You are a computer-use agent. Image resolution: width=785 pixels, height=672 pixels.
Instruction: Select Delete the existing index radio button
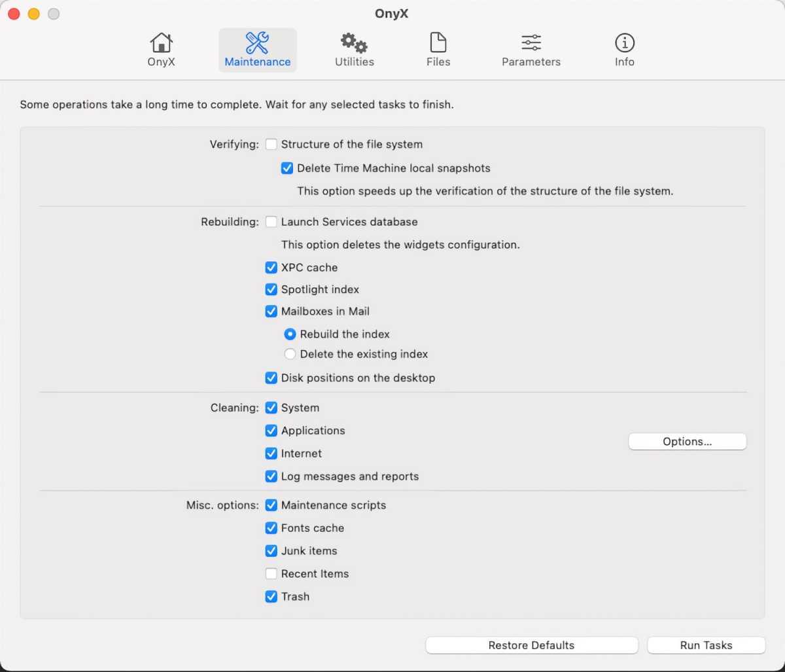290,354
